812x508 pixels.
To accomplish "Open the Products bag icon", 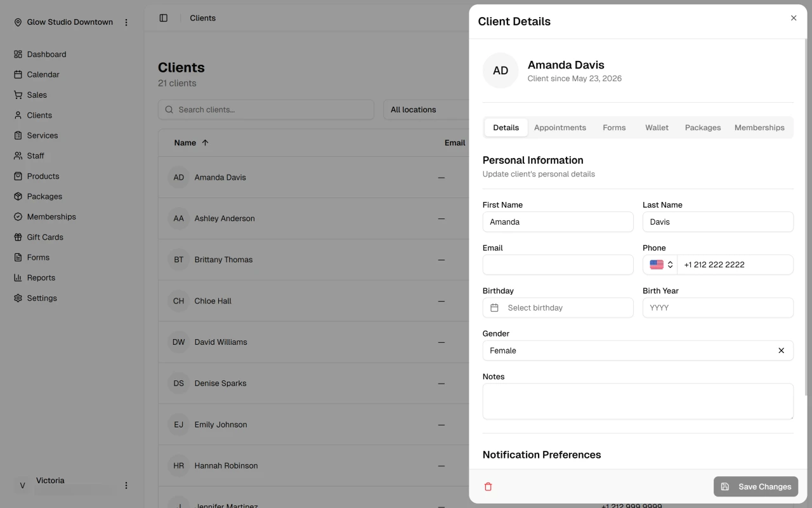I will [18, 177].
